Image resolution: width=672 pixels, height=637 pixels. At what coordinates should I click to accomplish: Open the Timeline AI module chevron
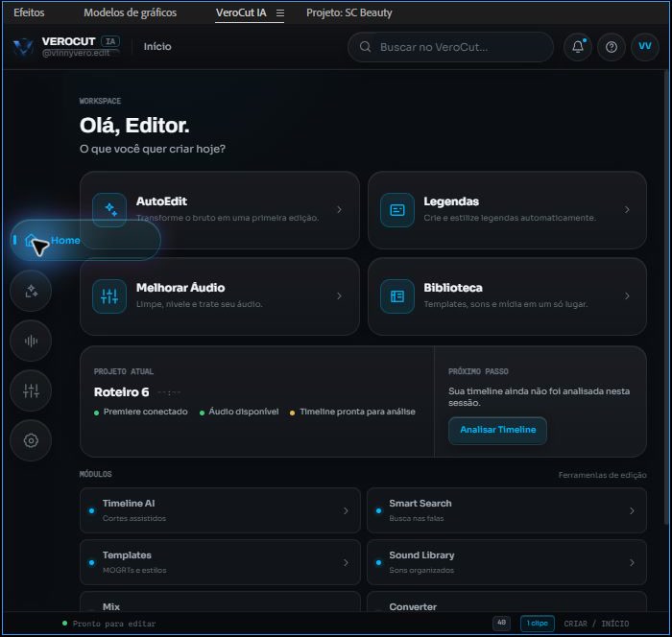[346, 510]
